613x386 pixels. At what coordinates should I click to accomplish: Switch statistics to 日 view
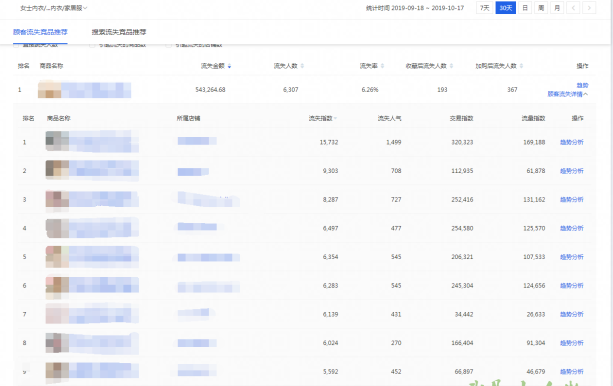(x=525, y=8)
